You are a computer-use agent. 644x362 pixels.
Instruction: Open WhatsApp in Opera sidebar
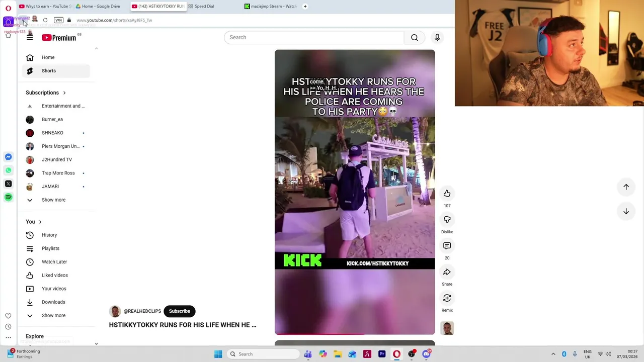pyautogui.click(x=8, y=170)
